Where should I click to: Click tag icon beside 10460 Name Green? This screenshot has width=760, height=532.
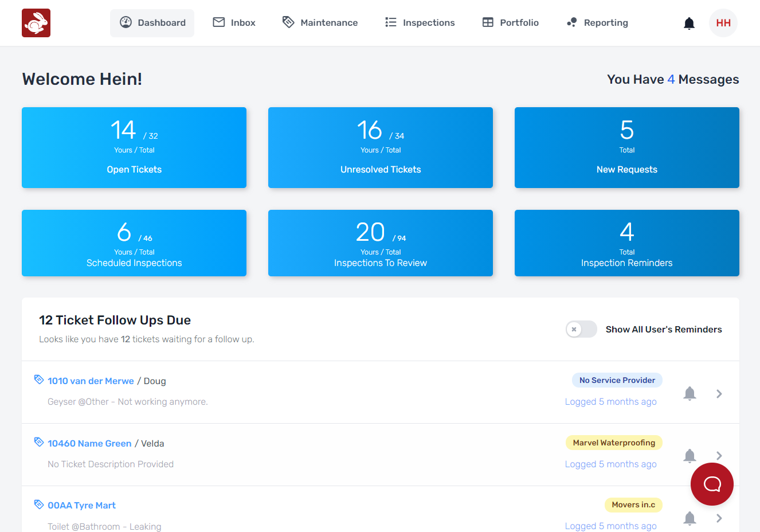point(39,442)
